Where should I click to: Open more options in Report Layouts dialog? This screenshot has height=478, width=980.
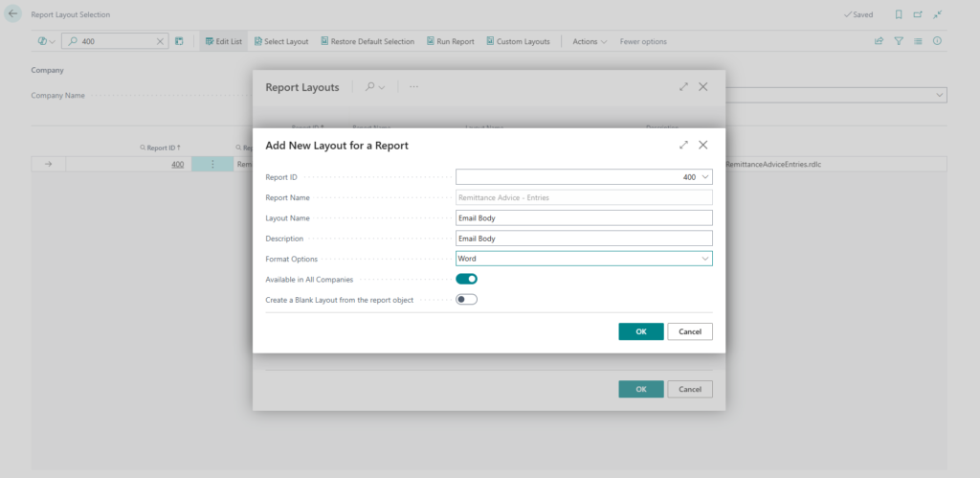(x=413, y=87)
